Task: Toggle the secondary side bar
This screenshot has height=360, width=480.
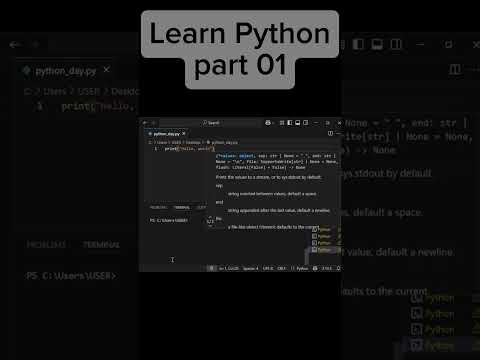Action: tap(305, 123)
